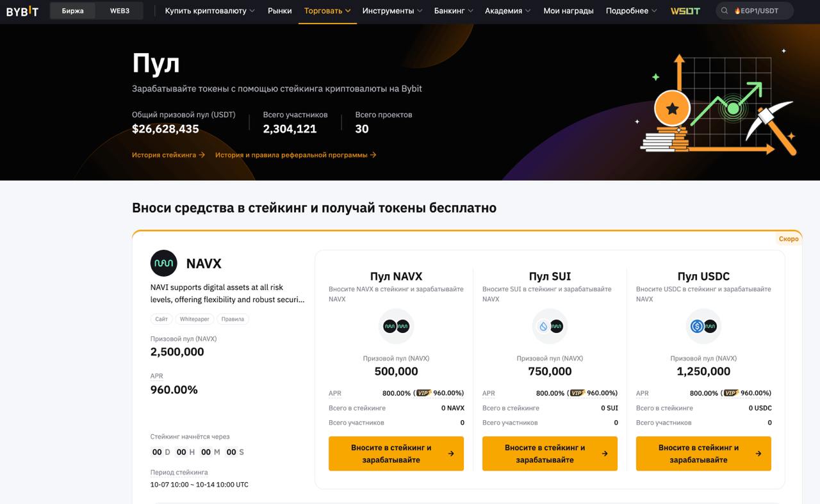This screenshot has height=504, width=820.
Task: Open the Рынки menu item
Action: tap(280, 11)
